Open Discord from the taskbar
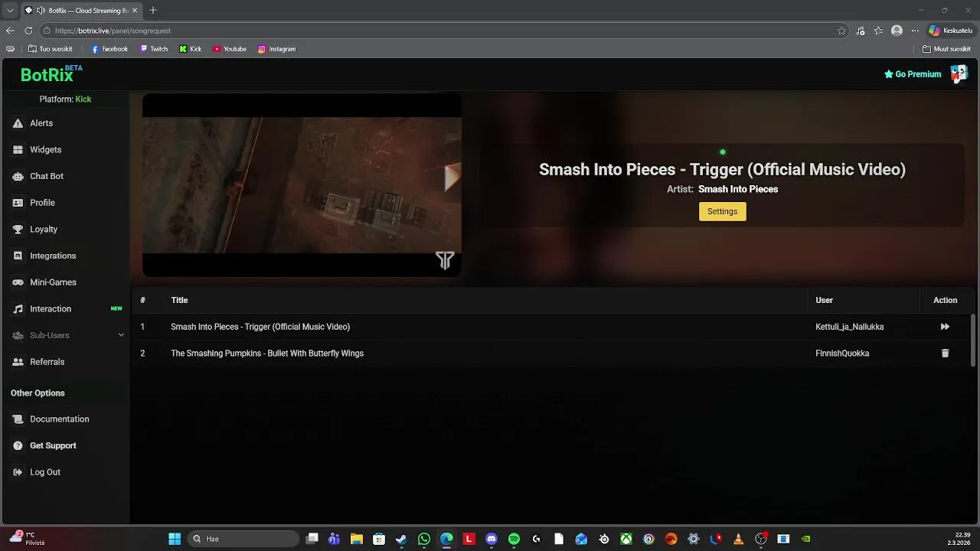Screen dimensions: 980x551 coord(492,539)
